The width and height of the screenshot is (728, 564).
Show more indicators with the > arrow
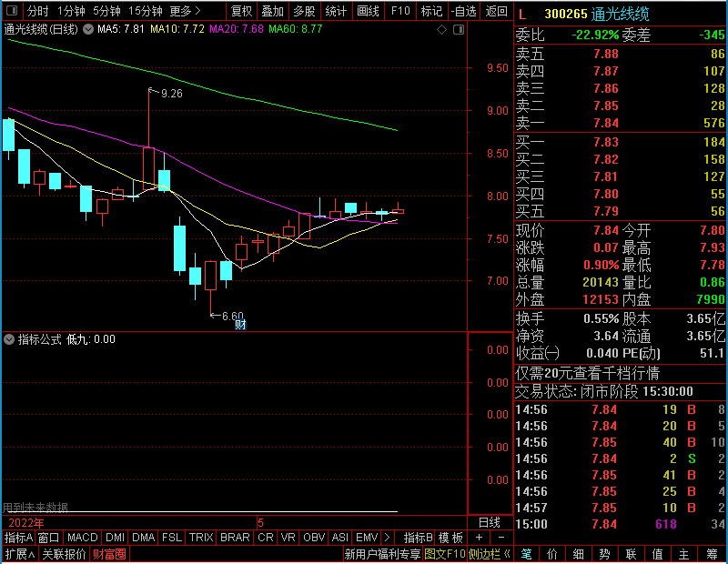pos(388,538)
